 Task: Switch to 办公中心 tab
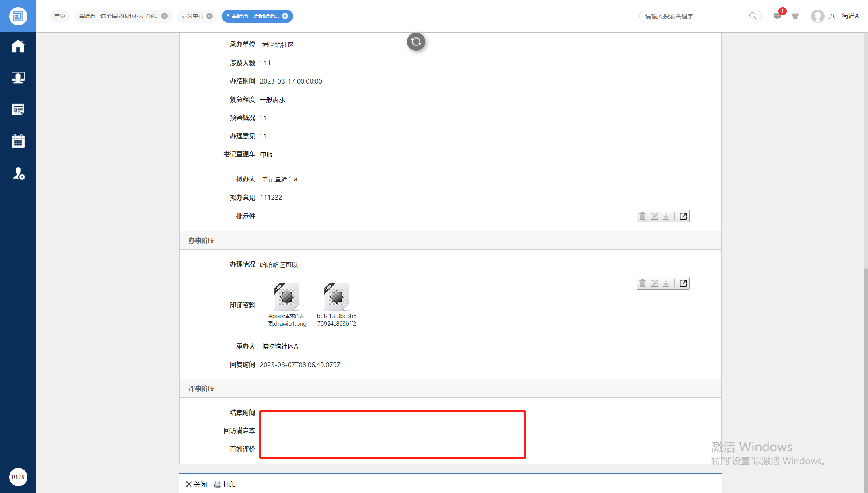(x=192, y=16)
